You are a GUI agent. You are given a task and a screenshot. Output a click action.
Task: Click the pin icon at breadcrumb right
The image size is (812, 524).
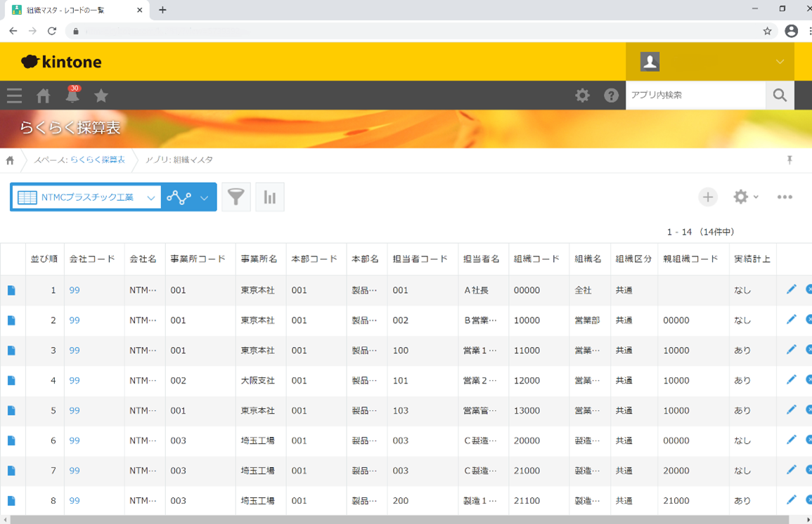790,160
